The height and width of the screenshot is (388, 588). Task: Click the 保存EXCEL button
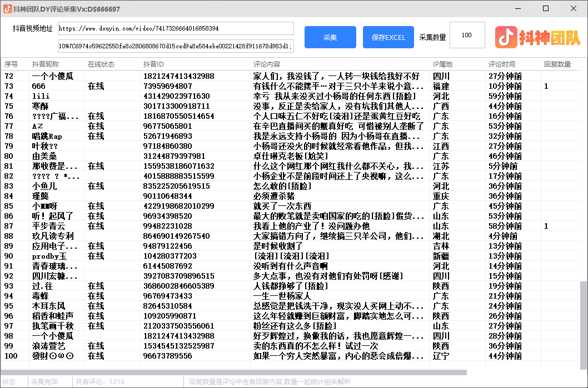click(x=388, y=37)
